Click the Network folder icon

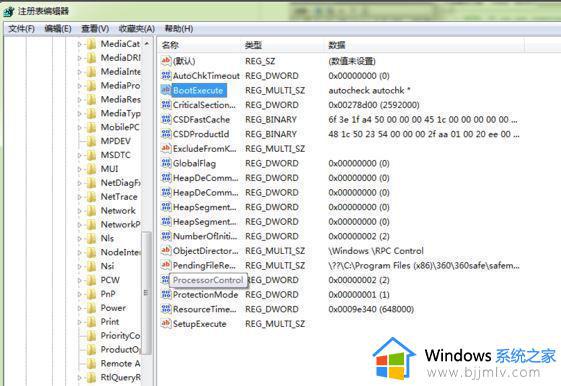(92, 211)
